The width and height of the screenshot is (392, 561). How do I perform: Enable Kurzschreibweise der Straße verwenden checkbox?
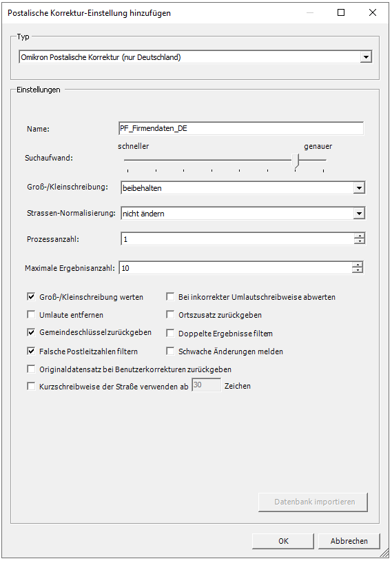click(31, 386)
